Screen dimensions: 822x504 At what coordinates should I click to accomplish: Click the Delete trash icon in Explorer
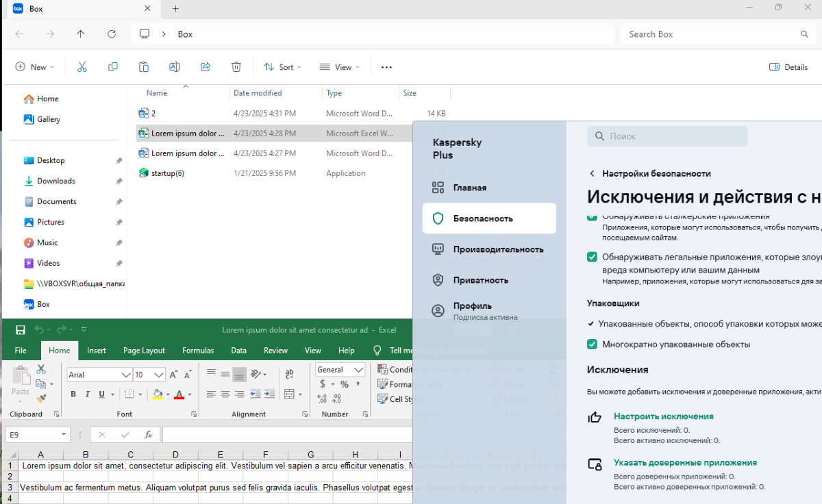pos(236,67)
